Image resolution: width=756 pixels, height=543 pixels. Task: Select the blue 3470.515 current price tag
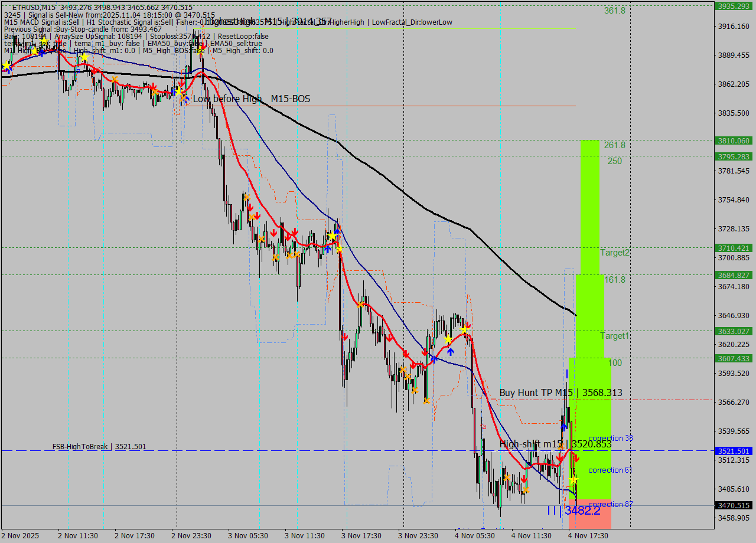[x=734, y=505]
